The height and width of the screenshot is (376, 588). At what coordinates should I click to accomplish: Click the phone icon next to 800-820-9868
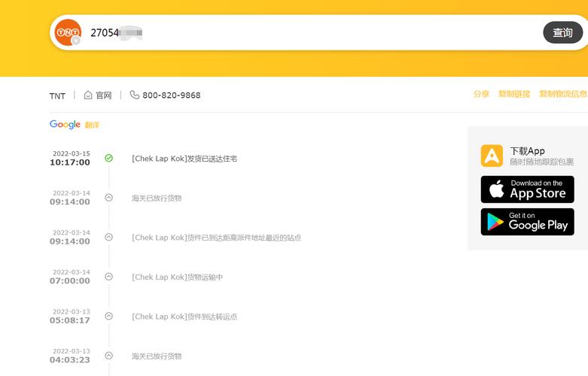[134, 95]
